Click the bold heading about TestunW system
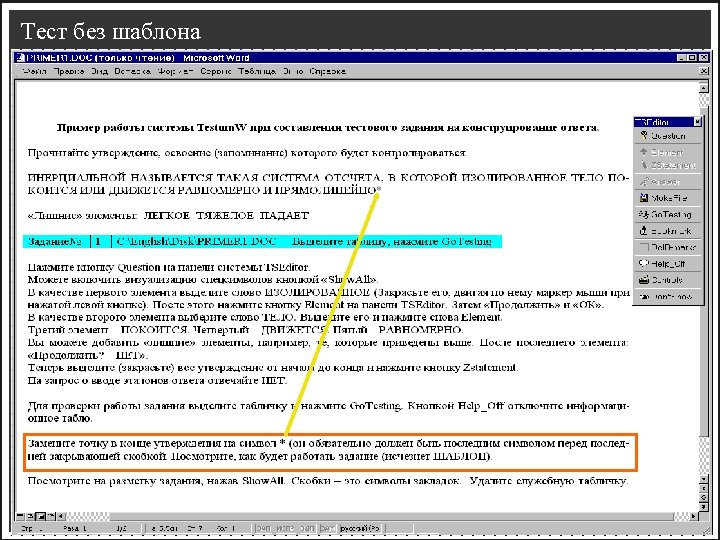The image size is (720, 540). coord(328,128)
